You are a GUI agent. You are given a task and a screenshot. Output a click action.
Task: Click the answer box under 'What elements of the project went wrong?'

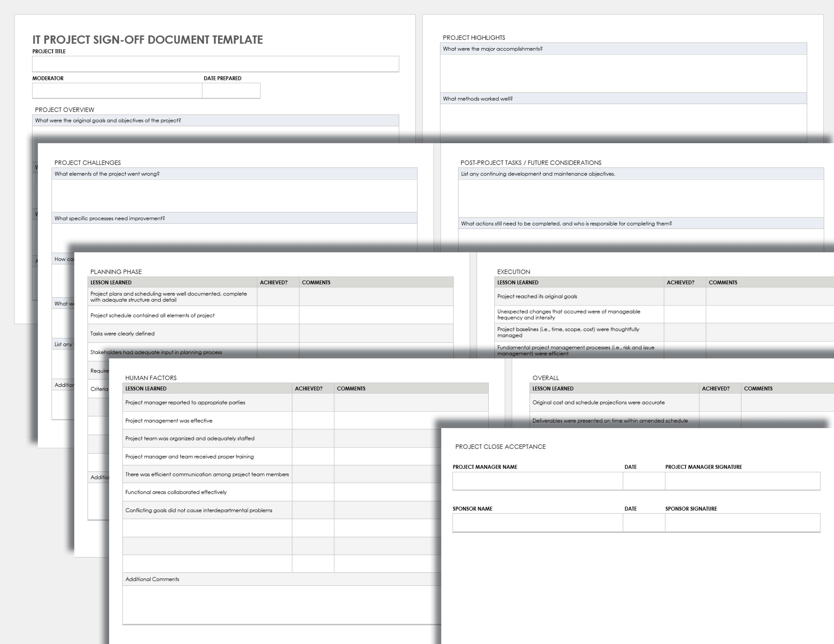[234, 196]
